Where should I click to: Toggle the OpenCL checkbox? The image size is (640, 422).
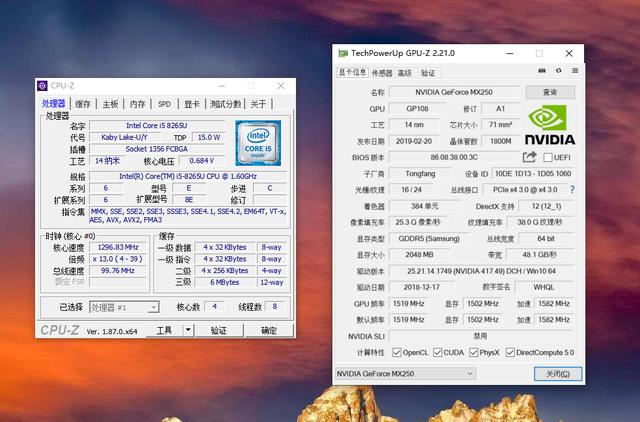(396, 353)
